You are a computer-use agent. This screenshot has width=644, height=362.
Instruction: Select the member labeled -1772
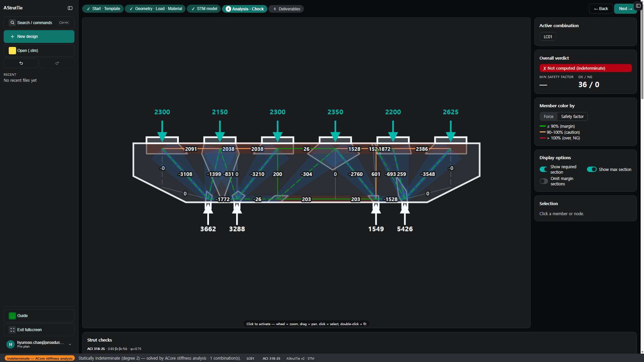(x=222, y=199)
